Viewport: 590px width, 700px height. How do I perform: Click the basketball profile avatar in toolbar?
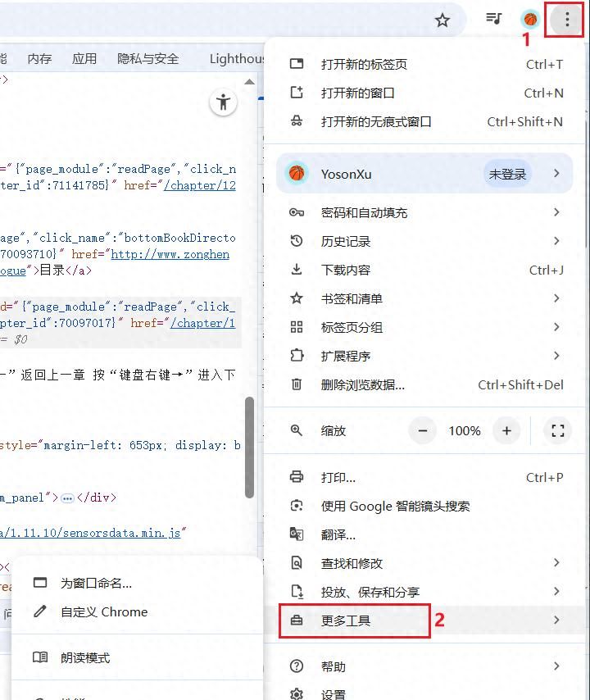(530, 19)
